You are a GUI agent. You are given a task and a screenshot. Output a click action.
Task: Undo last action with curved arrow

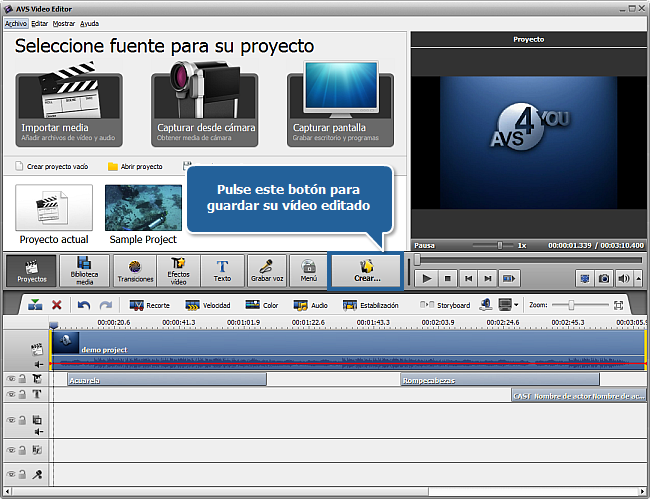[x=84, y=305]
